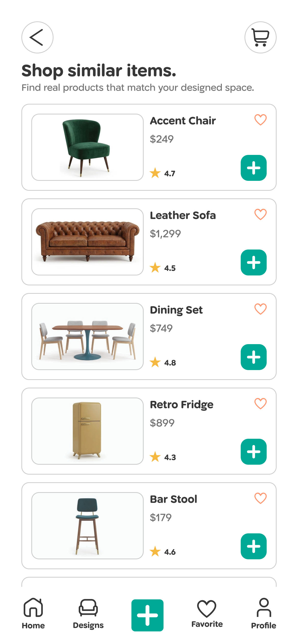
Task: Add Retro Fridge with the plus button
Action: point(254,452)
